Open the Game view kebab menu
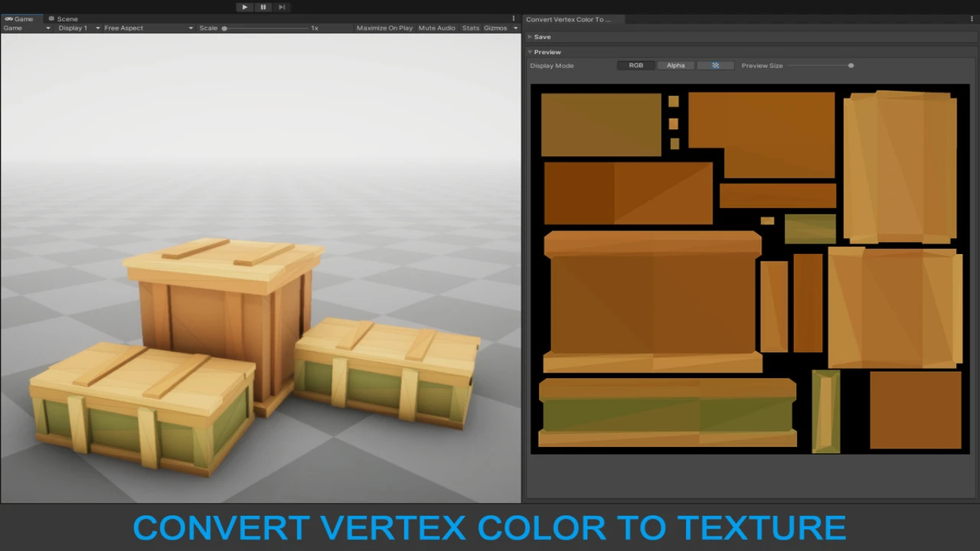Viewport: 980px width, 551px height. [x=514, y=18]
